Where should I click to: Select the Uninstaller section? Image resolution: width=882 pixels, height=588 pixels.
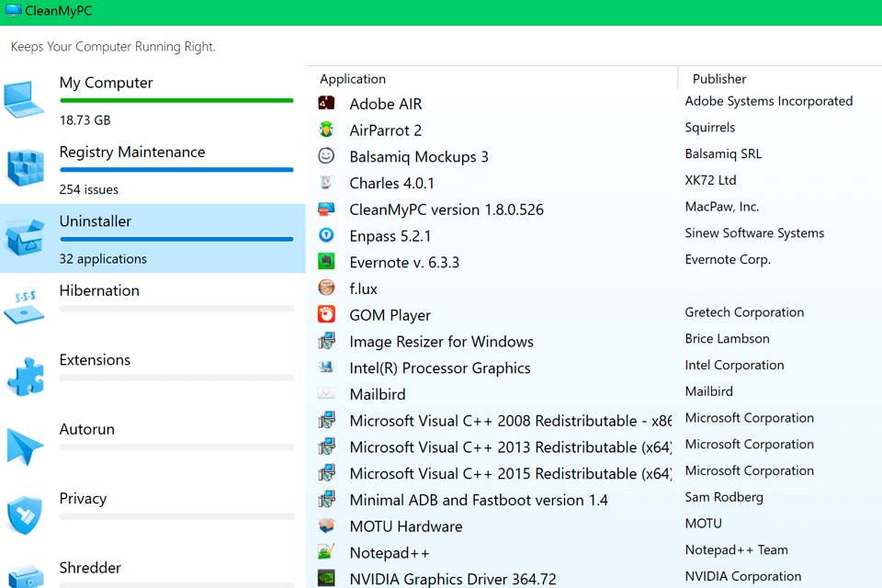(x=153, y=239)
